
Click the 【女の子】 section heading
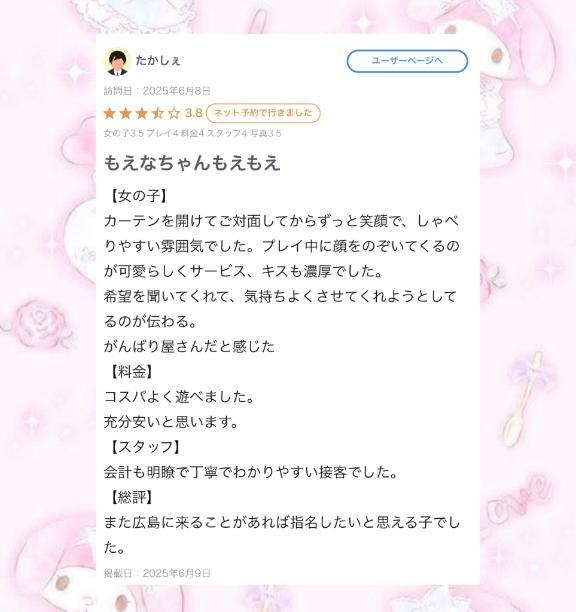point(139,196)
